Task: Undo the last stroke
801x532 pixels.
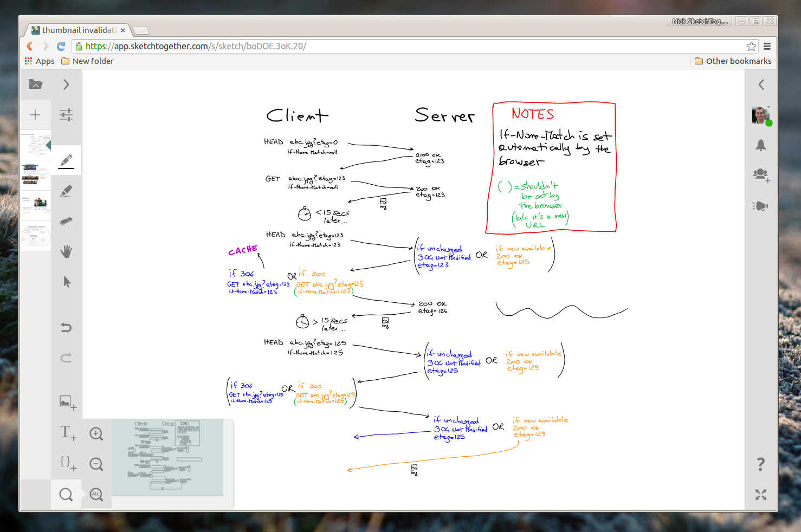Action: [66, 327]
